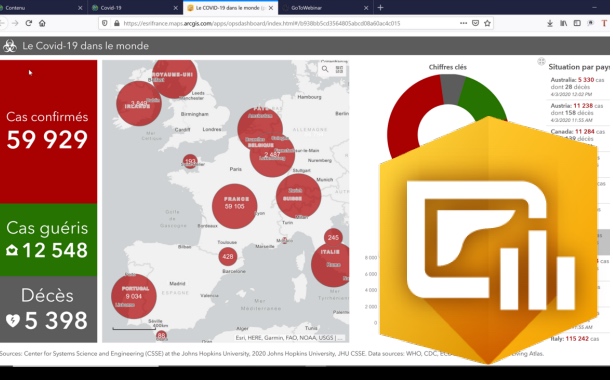
Task: Open the map basemap grid tool
Action: [x=339, y=69]
